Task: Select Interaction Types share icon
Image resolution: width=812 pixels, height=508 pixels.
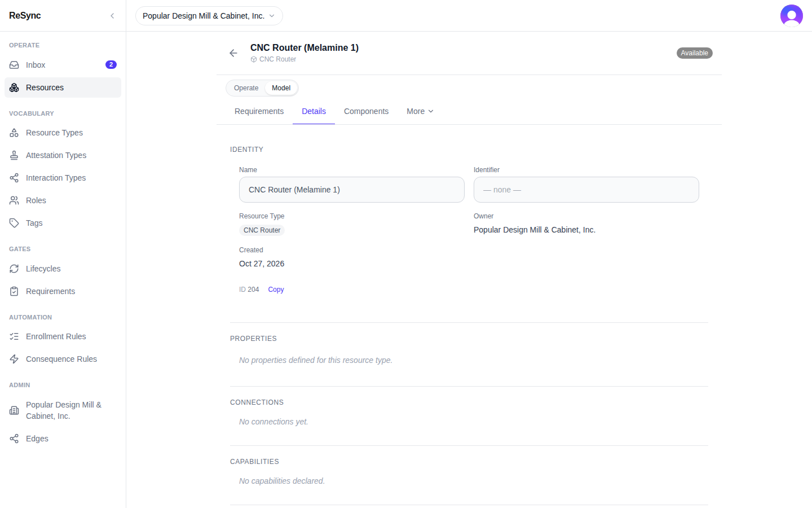Action: click(14, 178)
